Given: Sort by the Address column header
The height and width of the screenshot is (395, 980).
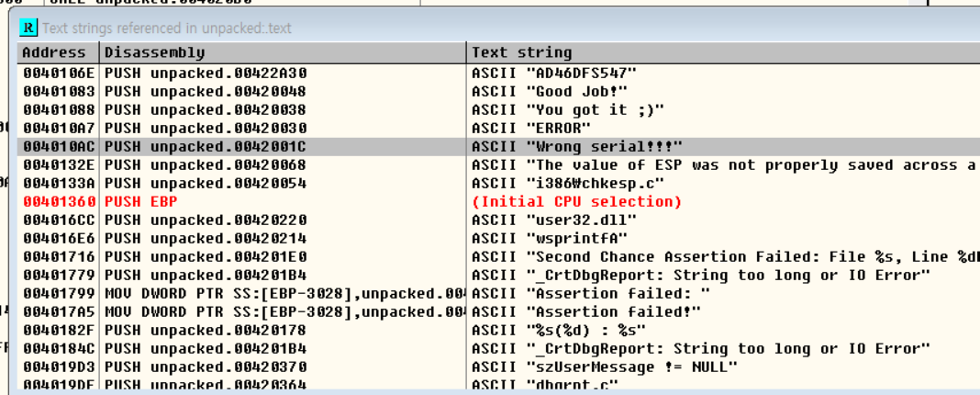Looking at the screenshot, I should point(54,52).
